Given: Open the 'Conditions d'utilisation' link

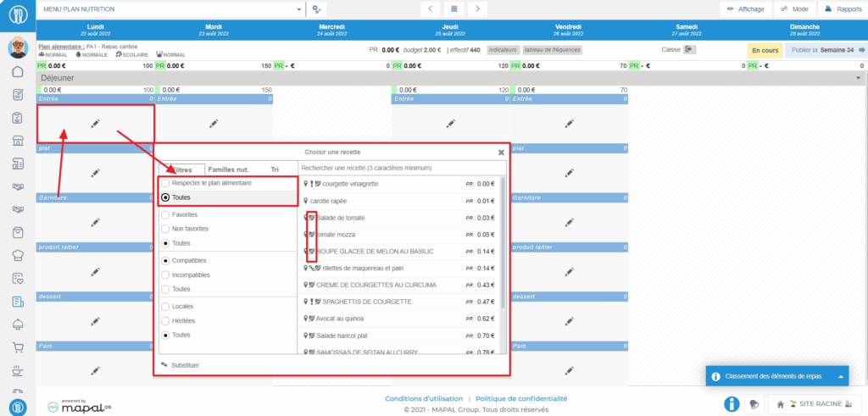Looking at the screenshot, I should point(423,398).
